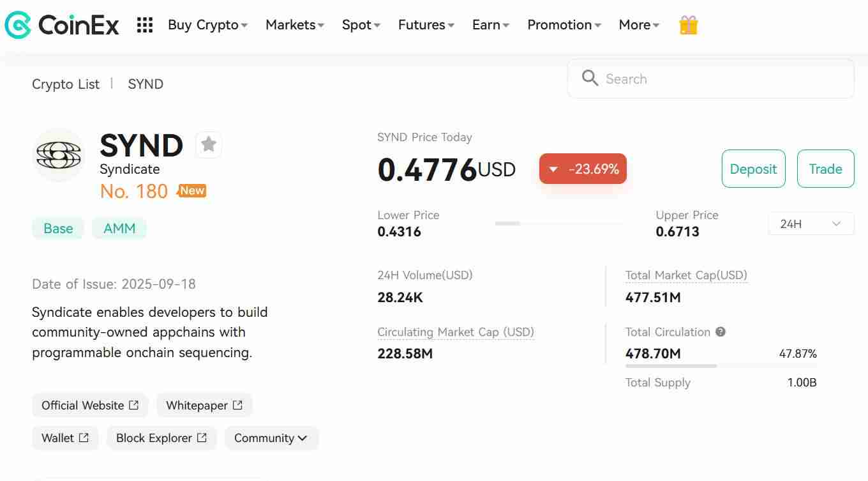
Task: Open the gift box rewards icon
Action: tap(688, 26)
